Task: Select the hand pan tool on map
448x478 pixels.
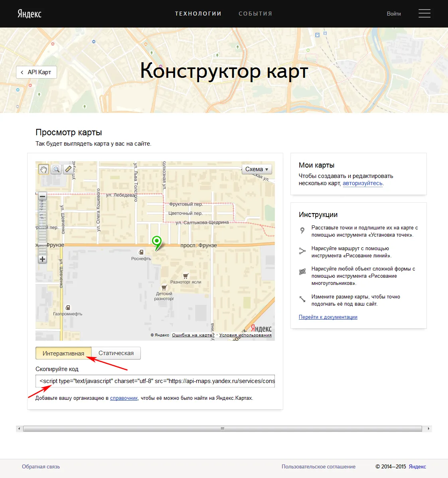Action: [x=43, y=169]
